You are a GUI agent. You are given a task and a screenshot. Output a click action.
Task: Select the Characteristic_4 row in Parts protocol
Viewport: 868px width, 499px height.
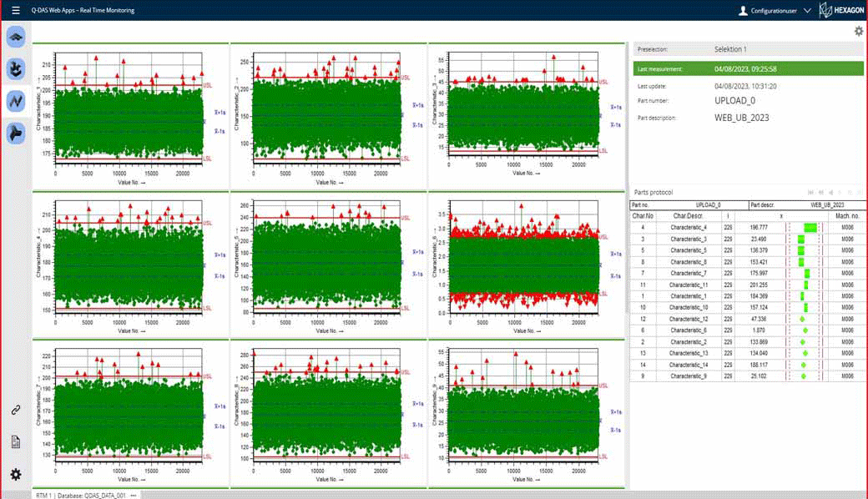[689, 227]
